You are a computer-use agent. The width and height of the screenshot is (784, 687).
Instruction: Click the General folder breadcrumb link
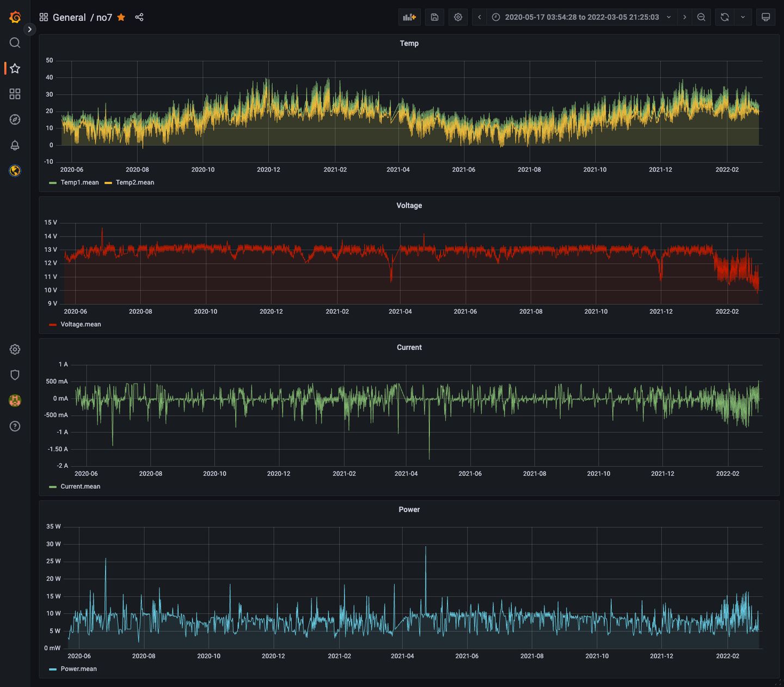point(69,17)
